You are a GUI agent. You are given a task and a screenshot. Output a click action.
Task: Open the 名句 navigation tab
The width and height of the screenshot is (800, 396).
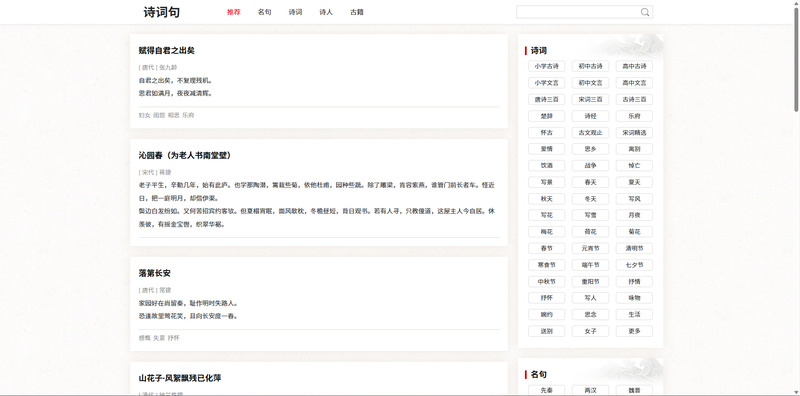click(264, 12)
